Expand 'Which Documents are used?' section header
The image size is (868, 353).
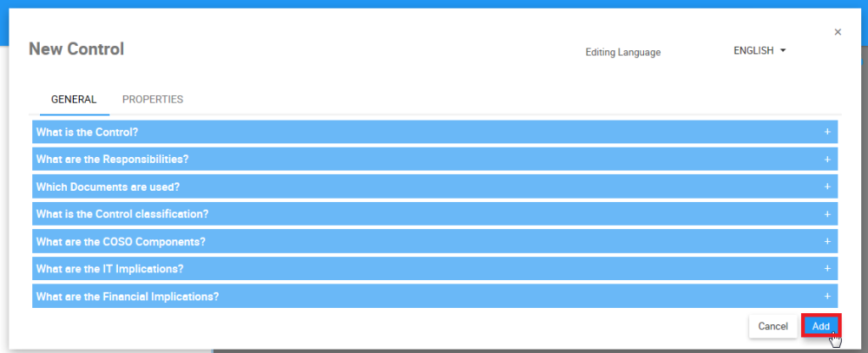coord(108,186)
